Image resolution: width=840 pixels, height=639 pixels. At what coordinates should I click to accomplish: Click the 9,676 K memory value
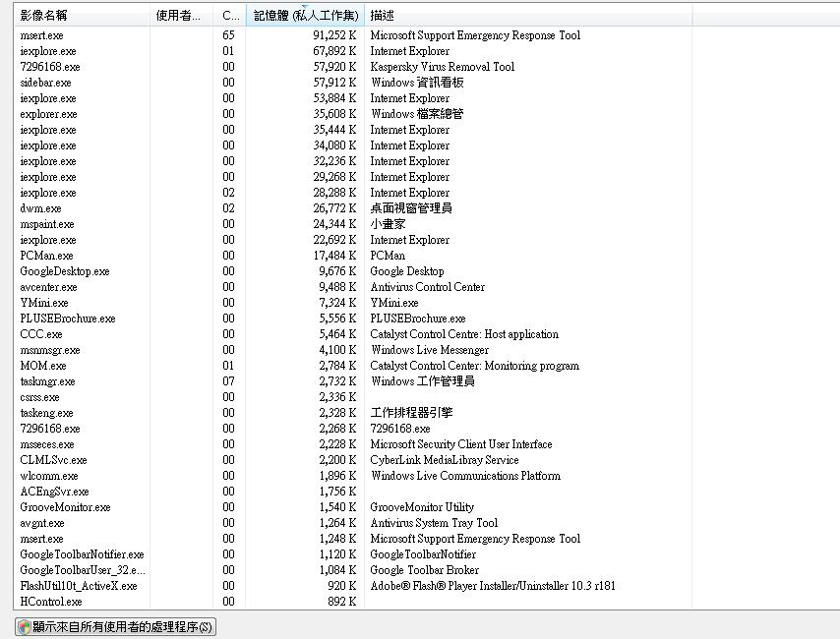click(337, 271)
